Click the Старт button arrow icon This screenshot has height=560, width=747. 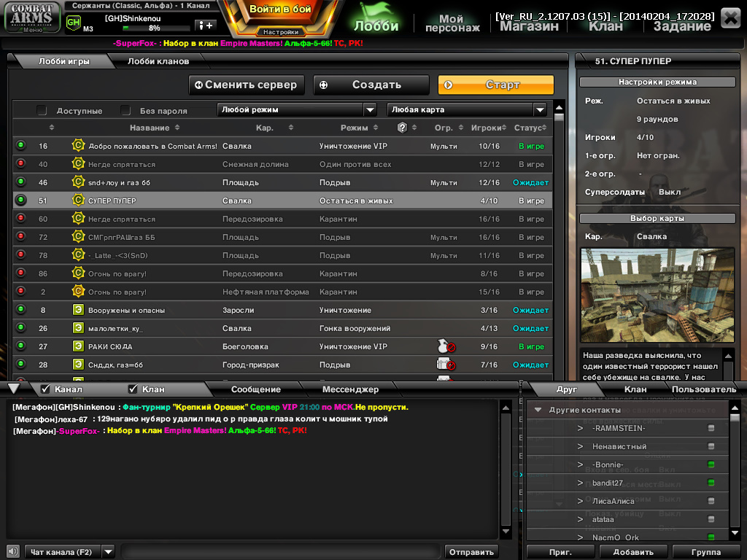448,85
